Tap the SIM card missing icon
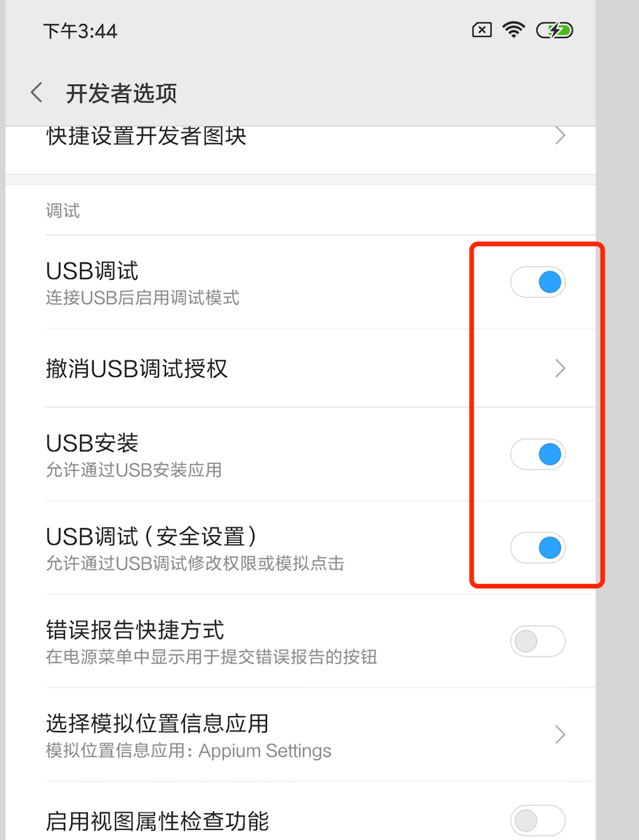The width and height of the screenshot is (639, 840). (x=482, y=30)
